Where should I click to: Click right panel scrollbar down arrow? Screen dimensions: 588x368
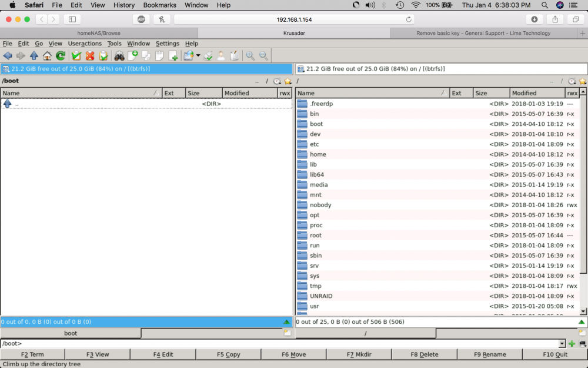click(583, 311)
